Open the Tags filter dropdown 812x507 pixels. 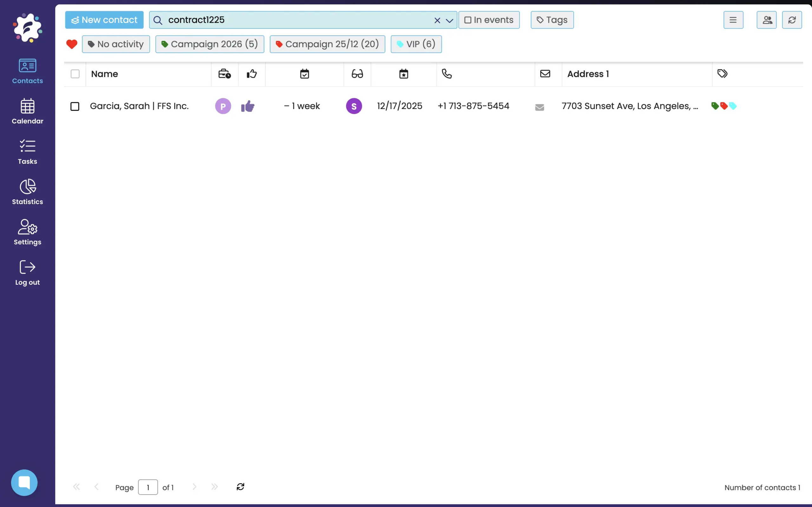552,20
